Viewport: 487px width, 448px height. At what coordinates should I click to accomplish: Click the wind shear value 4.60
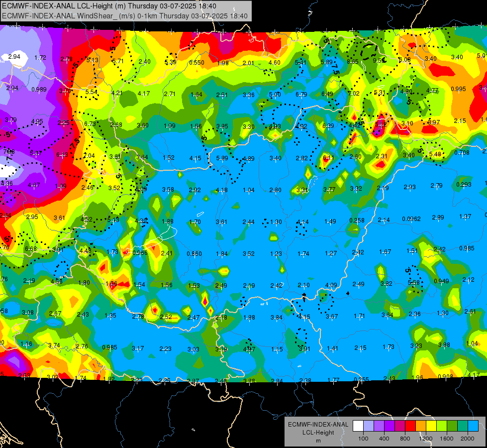(275, 63)
